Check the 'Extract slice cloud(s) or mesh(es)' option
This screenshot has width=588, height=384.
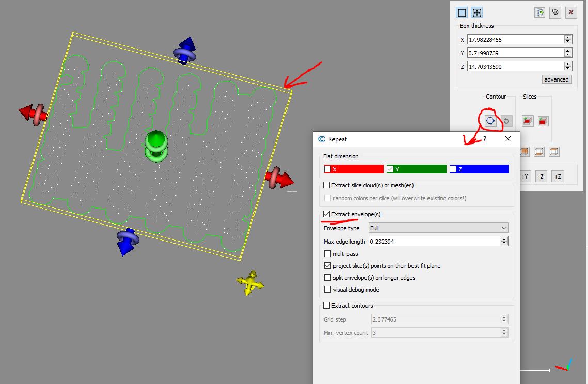(327, 185)
